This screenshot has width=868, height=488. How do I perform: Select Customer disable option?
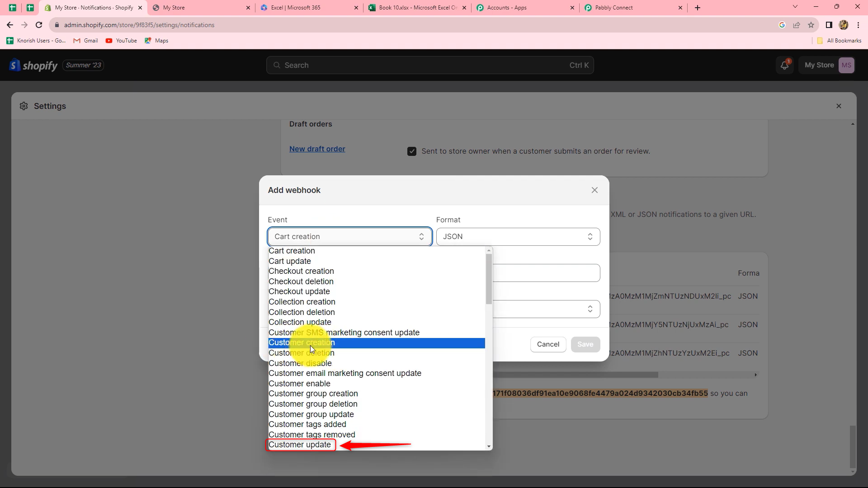pos(377,363)
